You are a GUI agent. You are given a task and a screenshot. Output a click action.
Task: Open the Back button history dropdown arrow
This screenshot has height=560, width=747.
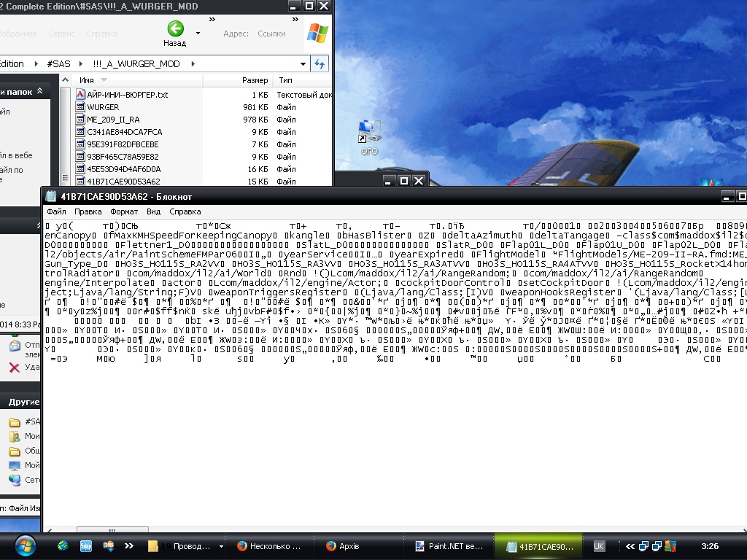(x=198, y=34)
